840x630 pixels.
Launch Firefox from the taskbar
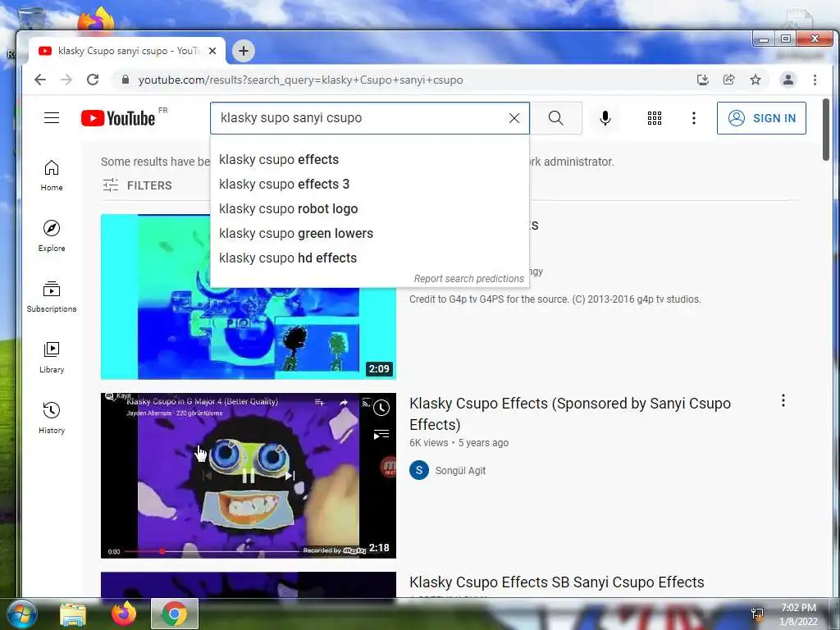click(x=124, y=614)
